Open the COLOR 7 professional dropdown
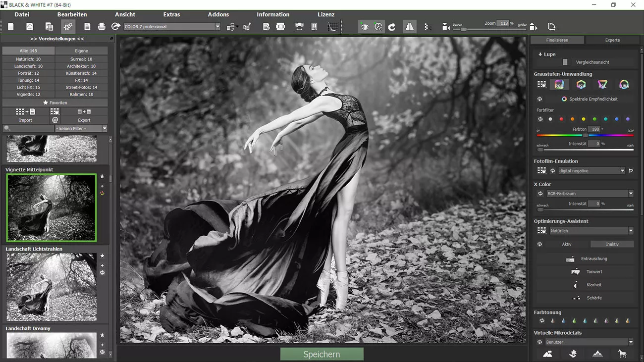This screenshot has width=644, height=362. 172,27
